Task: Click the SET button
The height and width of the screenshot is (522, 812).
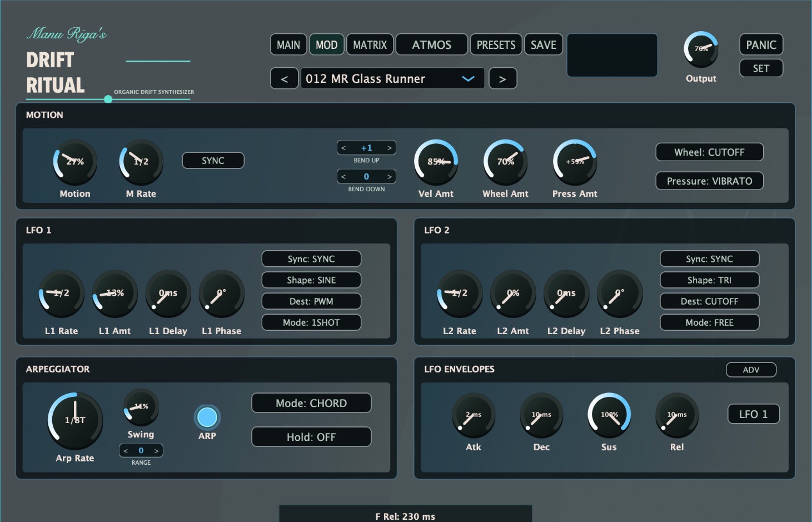Action: click(761, 68)
